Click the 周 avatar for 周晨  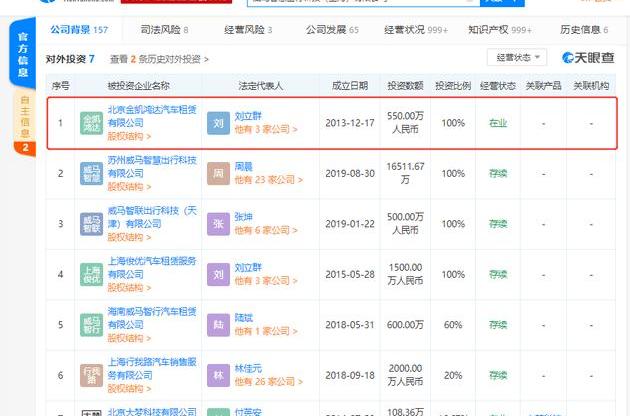[219, 173]
